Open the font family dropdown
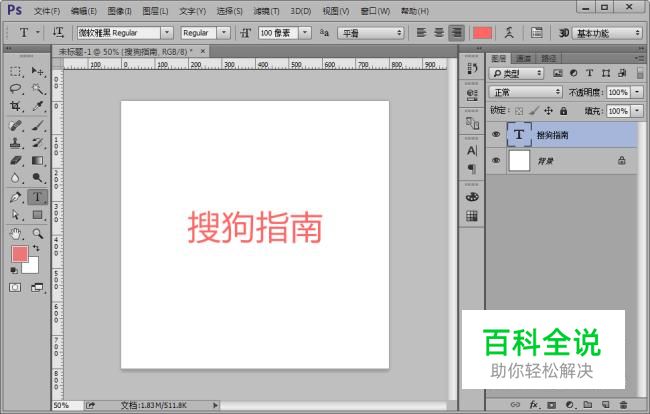This screenshot has height=414, width=650. tap(167, 32)
